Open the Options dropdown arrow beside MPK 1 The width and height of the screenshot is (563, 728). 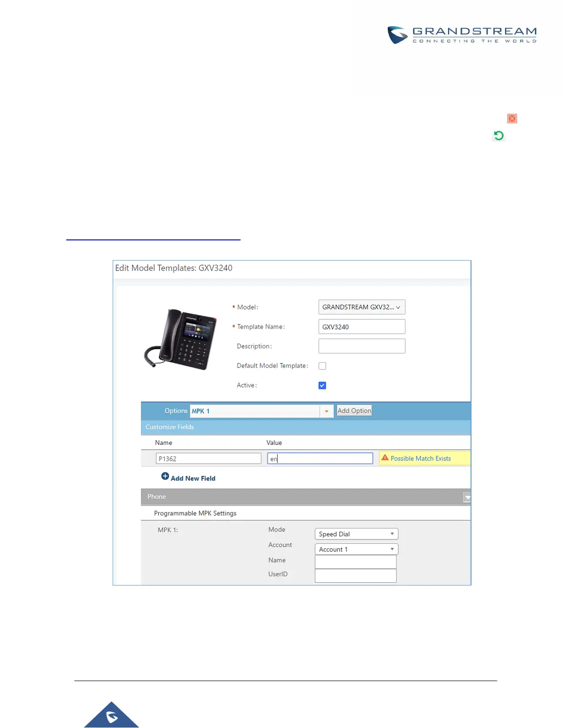[x=327, y=411]
